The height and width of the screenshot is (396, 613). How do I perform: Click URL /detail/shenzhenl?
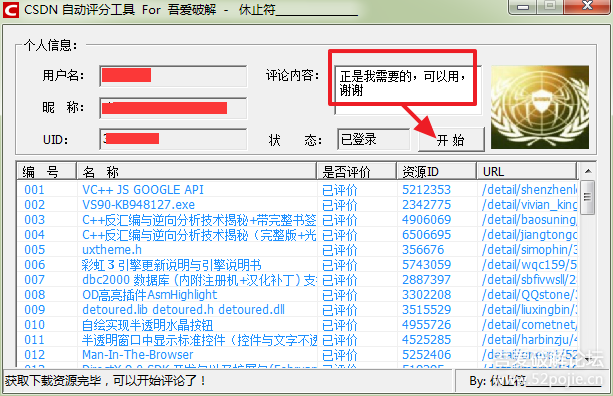tap(529, 190)
